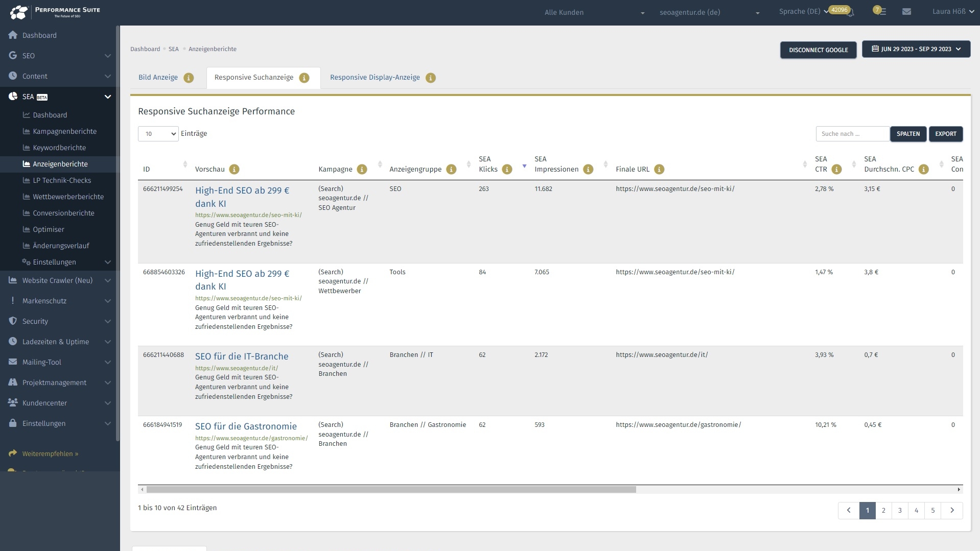Expand SEA Einstellungen submenu
The height and width of the screenshot is (551, 980).
coord(59,262)
